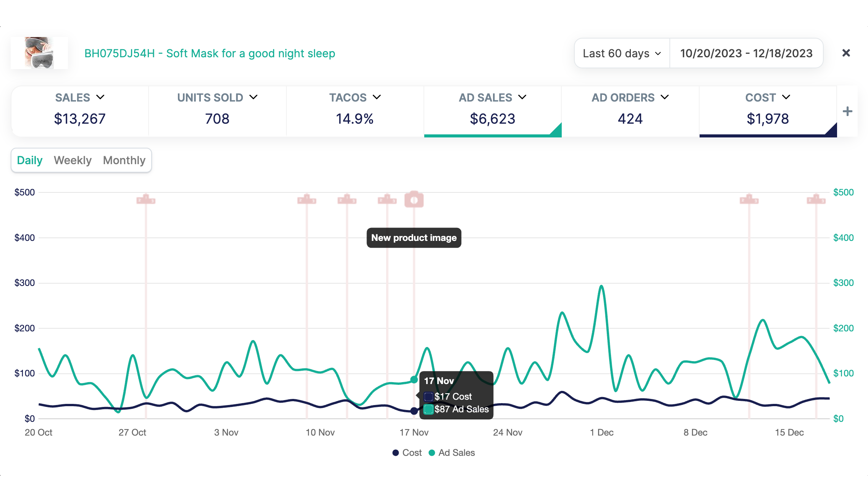Open the BH075DJ54H Soft Mask product link
Viewport: 868px width, 502px height.
click(x=210, y=53)
